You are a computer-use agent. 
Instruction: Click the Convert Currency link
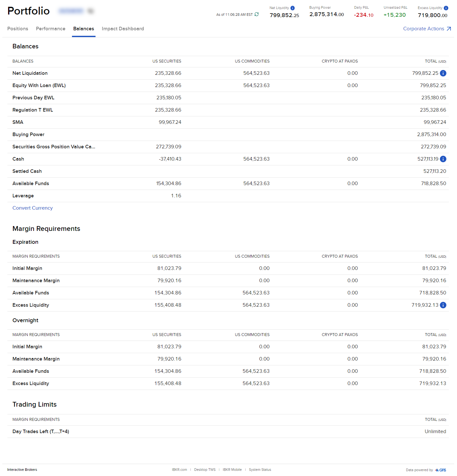coord(33,208)
